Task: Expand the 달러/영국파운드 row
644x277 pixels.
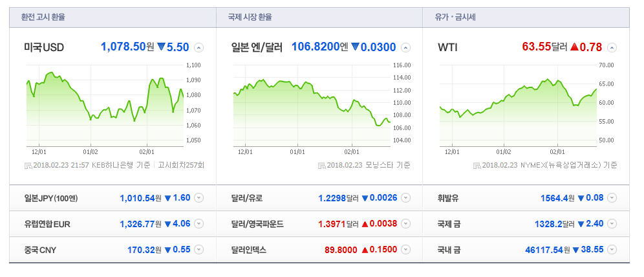Action: tap(405, 224)
